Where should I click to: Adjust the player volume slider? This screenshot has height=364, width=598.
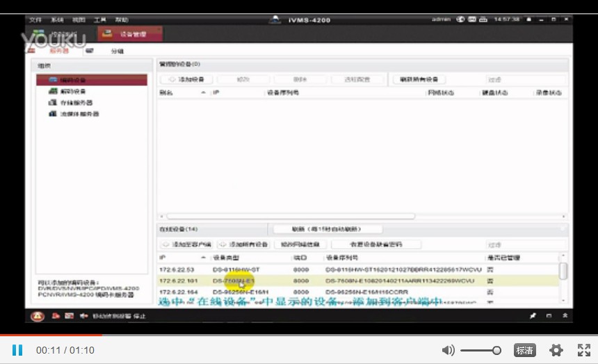[x=480, y=350]
